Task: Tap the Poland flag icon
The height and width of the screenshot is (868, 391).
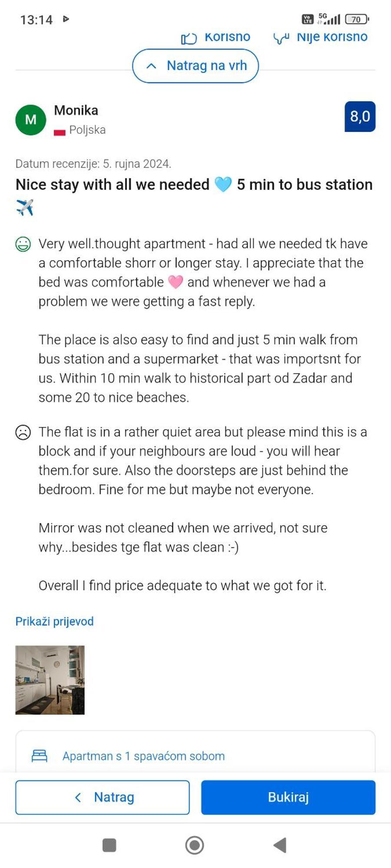Action: click(x=60, y=132)
